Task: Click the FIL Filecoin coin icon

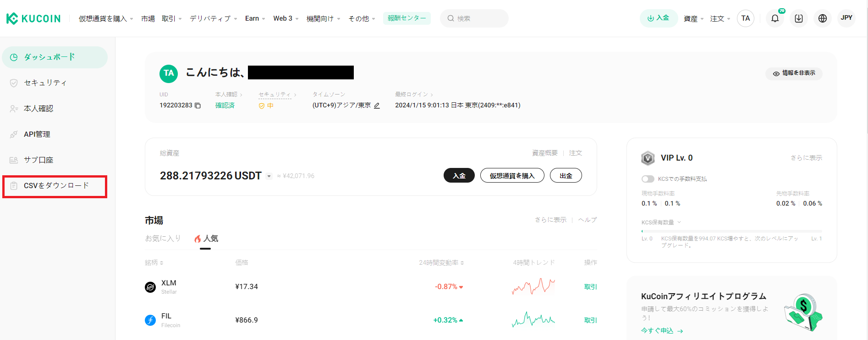Action: click(x=150, y=320)
